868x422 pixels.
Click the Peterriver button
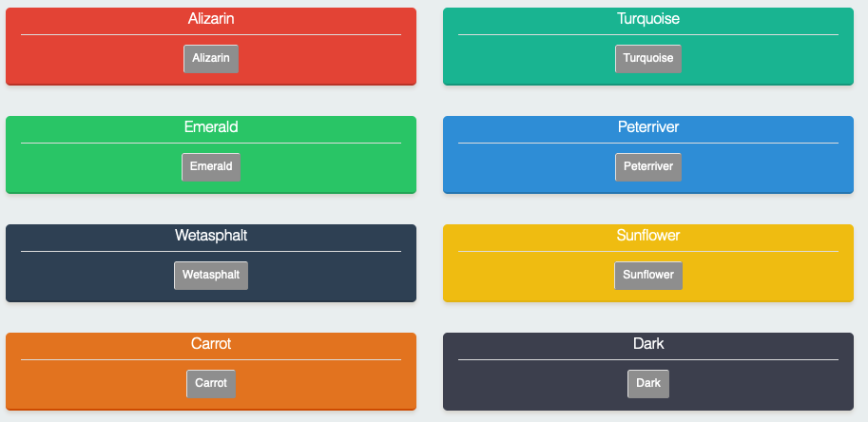647,167
